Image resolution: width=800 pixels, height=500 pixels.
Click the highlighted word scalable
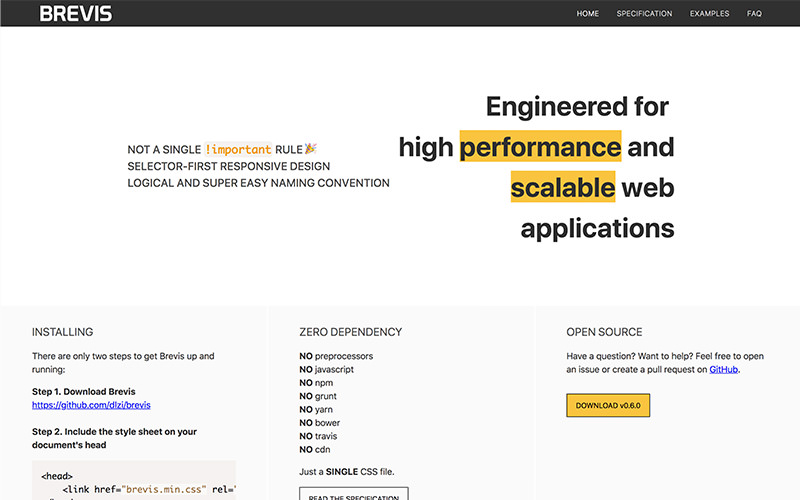click(x=563, y=187)
